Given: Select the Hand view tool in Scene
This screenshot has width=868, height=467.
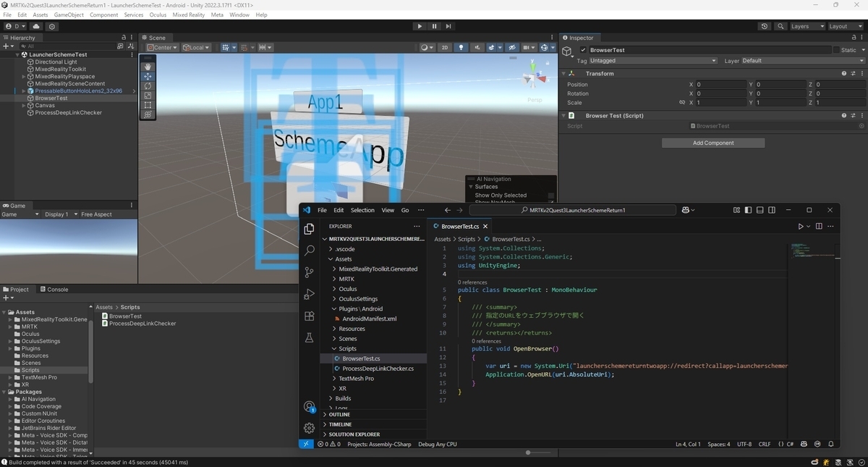Looking at the screenshot, I should coord(148,67).
